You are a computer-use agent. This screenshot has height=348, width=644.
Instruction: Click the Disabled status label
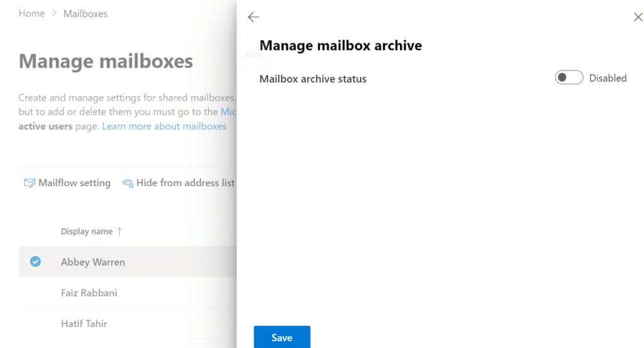click(x=608, y=78)
